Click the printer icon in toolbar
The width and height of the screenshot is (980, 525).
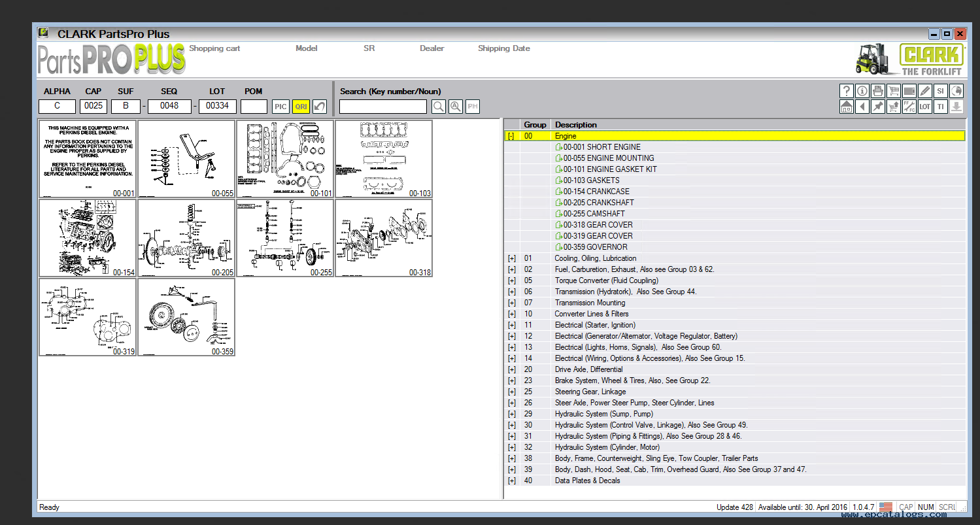tap(877, 91)
